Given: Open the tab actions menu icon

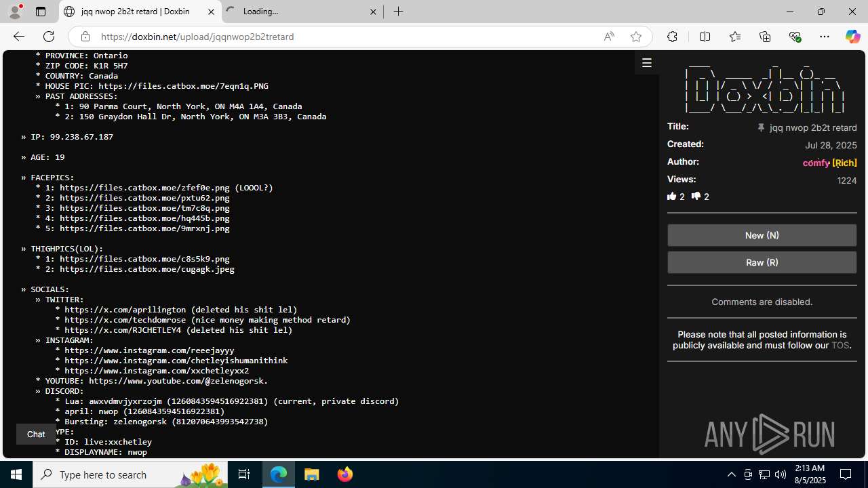Looking at the screenshot, I should (x=41, y=12).
